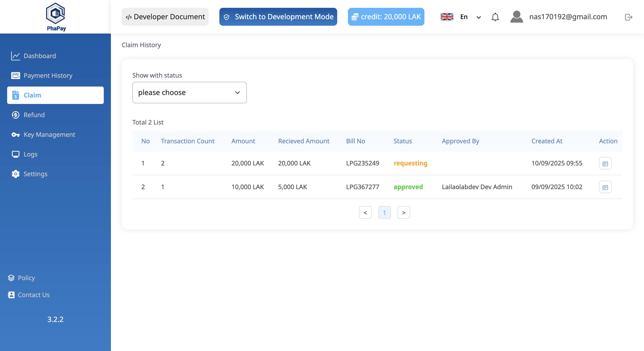This screenshot has width=644, height=351.
Task: Click the credit 20,000 LAK badge
Action: pyautogui.click(x=386, y=17)
